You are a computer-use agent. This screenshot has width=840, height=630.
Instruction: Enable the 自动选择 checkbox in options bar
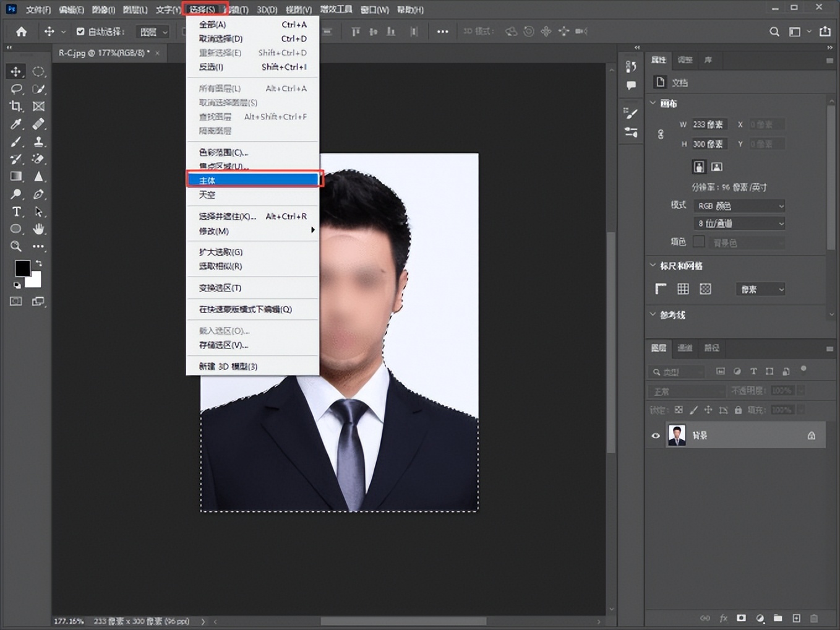point(81,31)
